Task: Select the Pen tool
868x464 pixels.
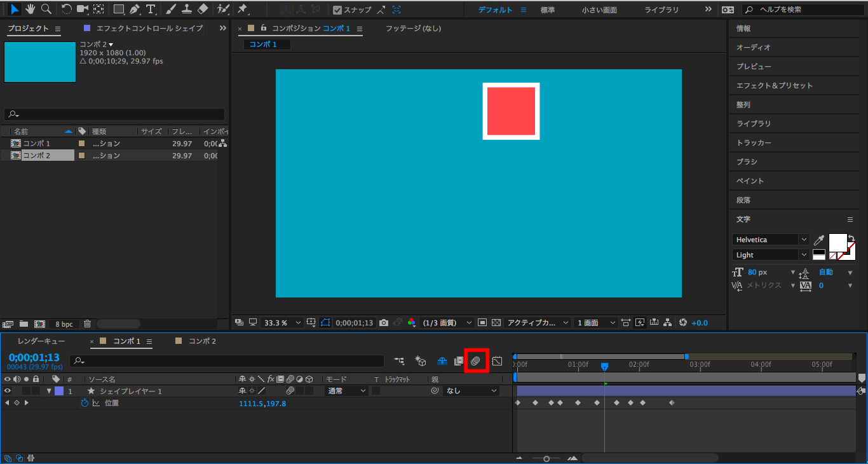Action: [x=134, y=10]
